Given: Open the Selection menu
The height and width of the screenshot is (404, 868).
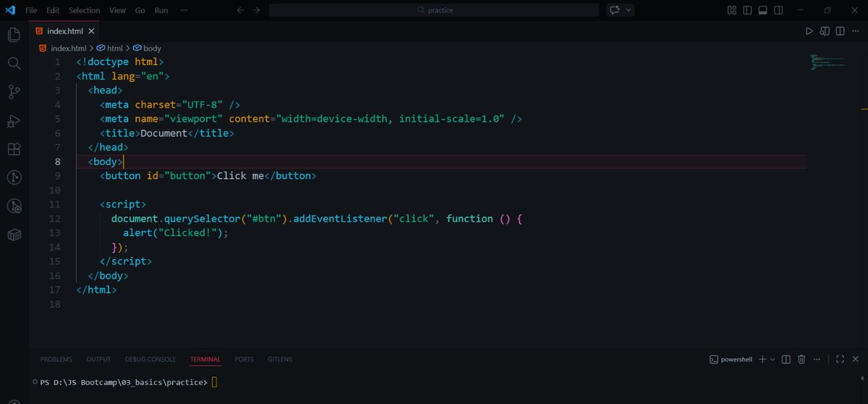Looking at the screenshot, I should (84, 10).
